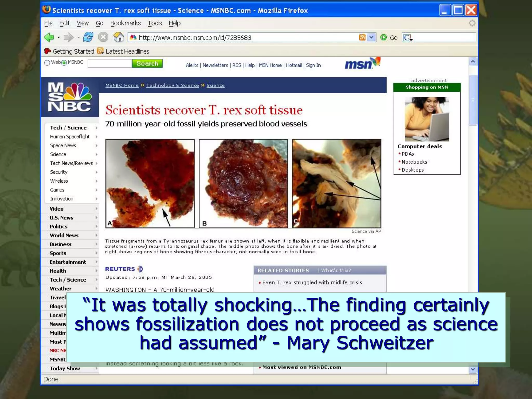Click the MSNBC search text field
Screen dimensions: 532x399
point(110,63)
